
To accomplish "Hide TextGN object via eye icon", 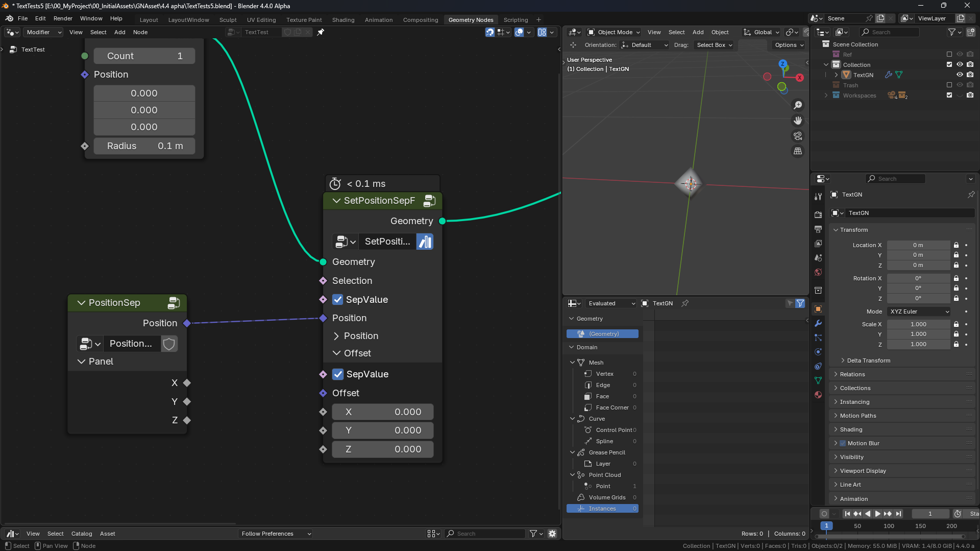I will (x=960, y=75).
